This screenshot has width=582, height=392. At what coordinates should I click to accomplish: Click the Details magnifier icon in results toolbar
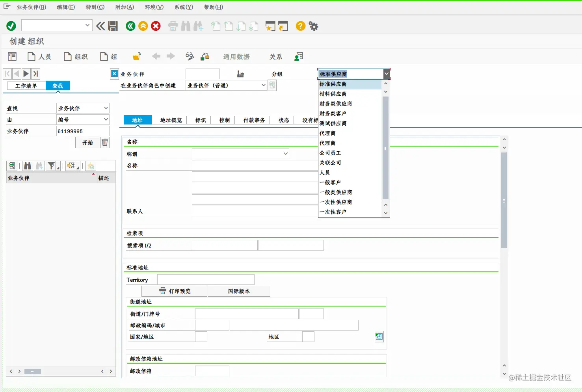(x=12, y=166)
